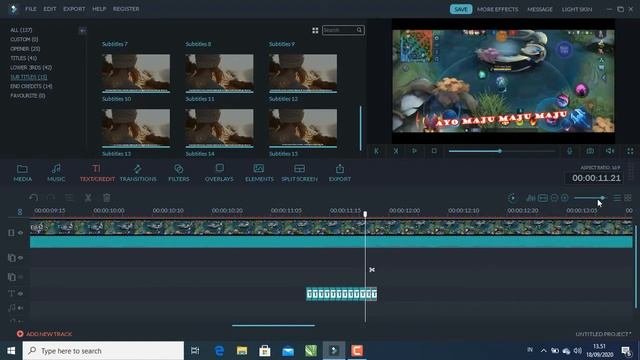The image size is (640, 360).
Task: Open the MESSAGE center
Action: coord(540,9)
